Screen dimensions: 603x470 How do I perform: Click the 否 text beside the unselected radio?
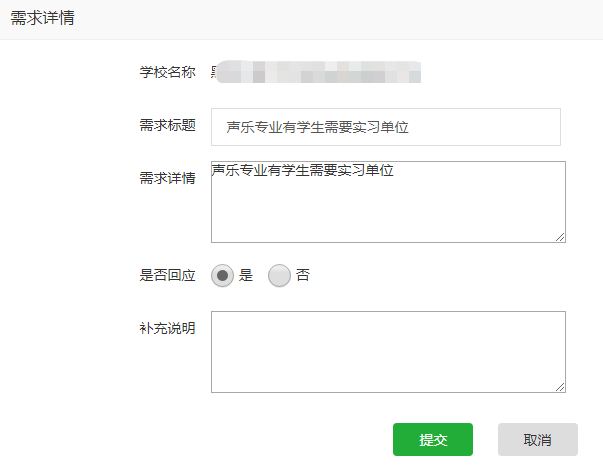coord(303,275)
